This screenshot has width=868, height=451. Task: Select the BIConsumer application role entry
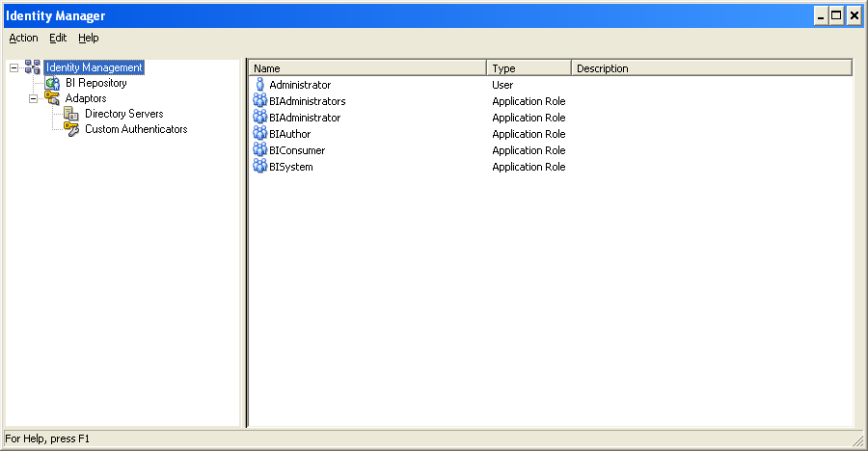point(297,150)
